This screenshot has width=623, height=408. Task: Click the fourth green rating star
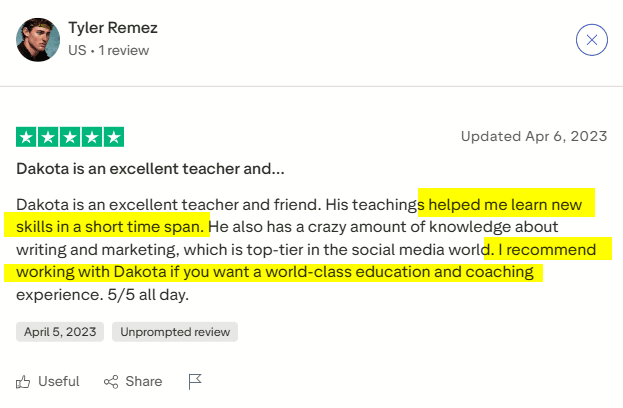pos(92,137)
